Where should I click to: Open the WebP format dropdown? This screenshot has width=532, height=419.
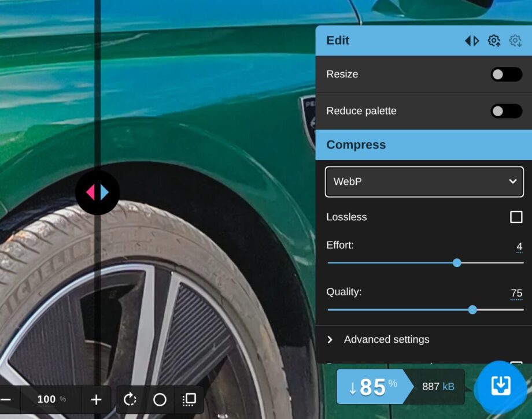tap(424, 181)
